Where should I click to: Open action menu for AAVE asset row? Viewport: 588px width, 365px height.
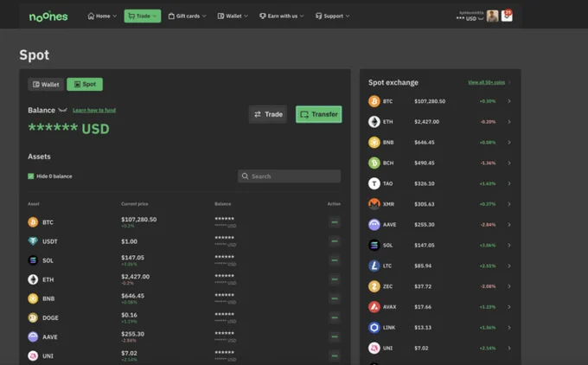(x=335, y=336)
